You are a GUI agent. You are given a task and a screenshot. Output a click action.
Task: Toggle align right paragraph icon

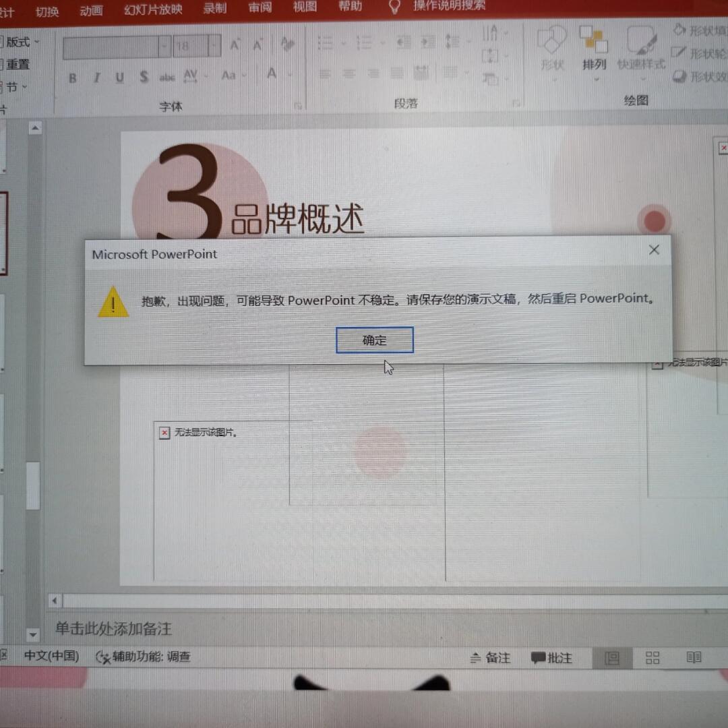click(373, 73)
